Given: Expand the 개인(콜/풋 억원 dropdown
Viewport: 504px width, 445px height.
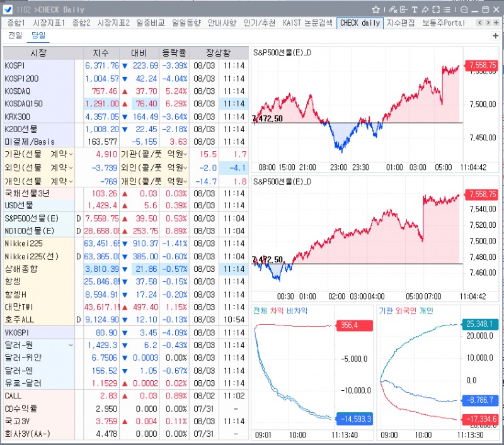Looking at the screenshot, I should point(185,181).
